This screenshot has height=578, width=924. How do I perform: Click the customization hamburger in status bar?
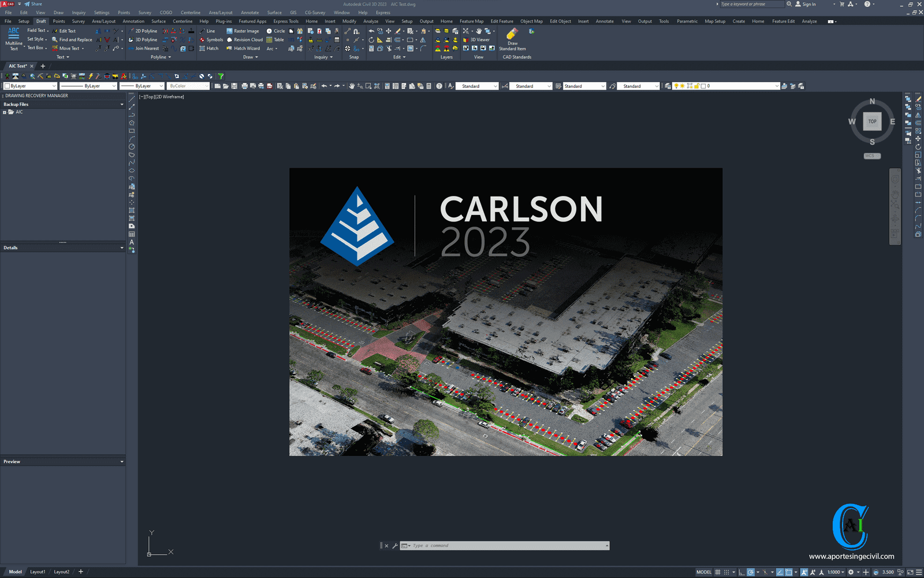919,572
